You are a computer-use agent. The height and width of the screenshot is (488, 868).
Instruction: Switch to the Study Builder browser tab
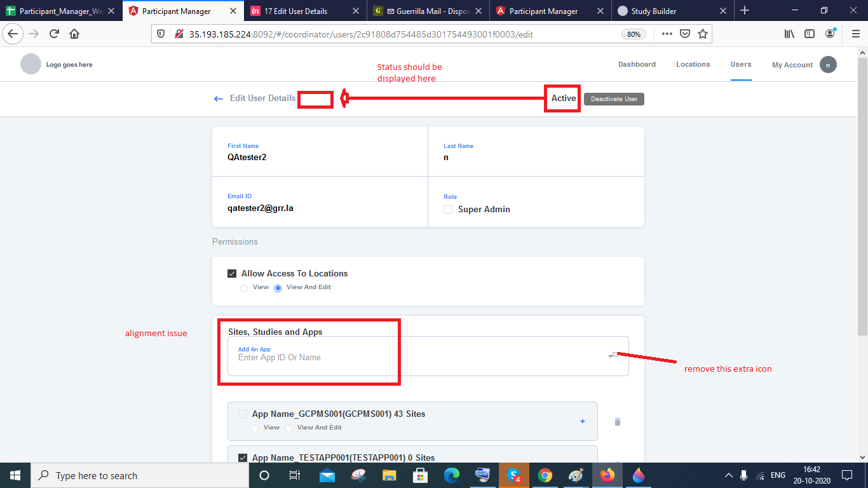[672, 11]
